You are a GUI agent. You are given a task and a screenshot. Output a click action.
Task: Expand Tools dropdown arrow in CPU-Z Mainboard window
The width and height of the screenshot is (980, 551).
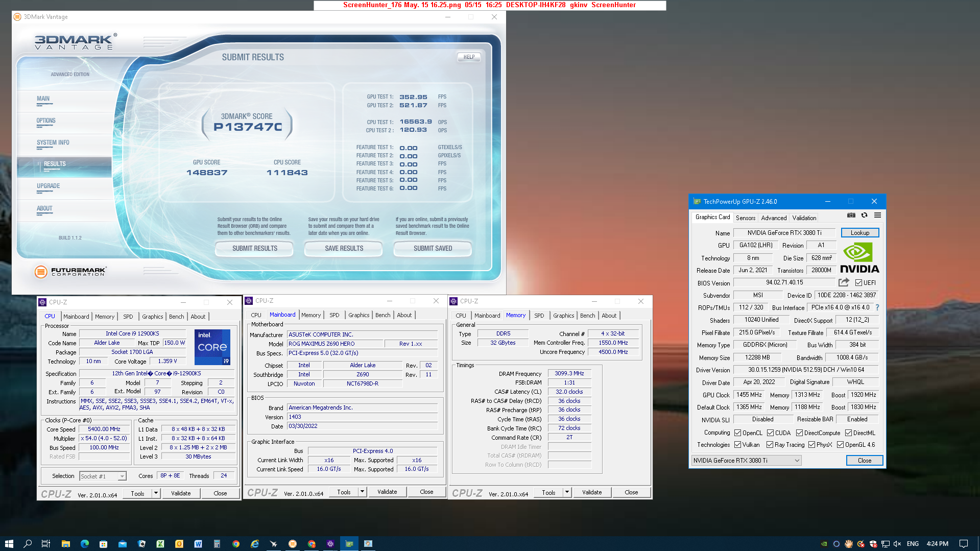click(x=362, y=492)
